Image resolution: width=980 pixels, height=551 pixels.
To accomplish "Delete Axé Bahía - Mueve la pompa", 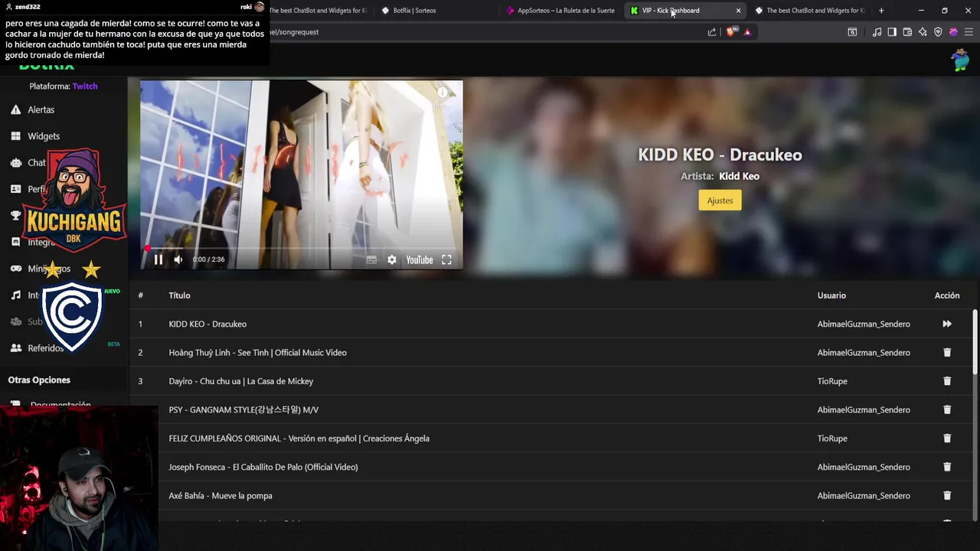I will [x=947, y=495].
